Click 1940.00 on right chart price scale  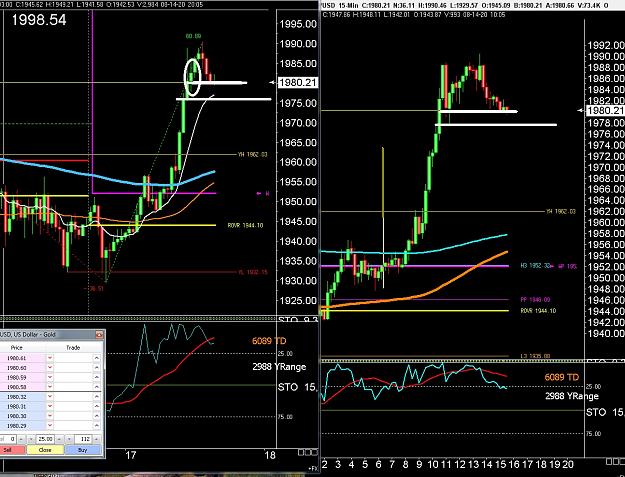pos(606,334)
